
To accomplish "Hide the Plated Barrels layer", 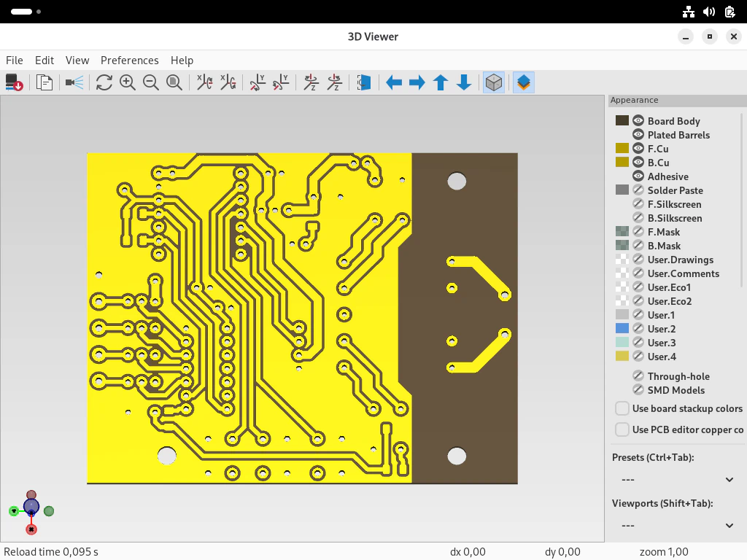I will pyautogui.click(x=638, y=134).
